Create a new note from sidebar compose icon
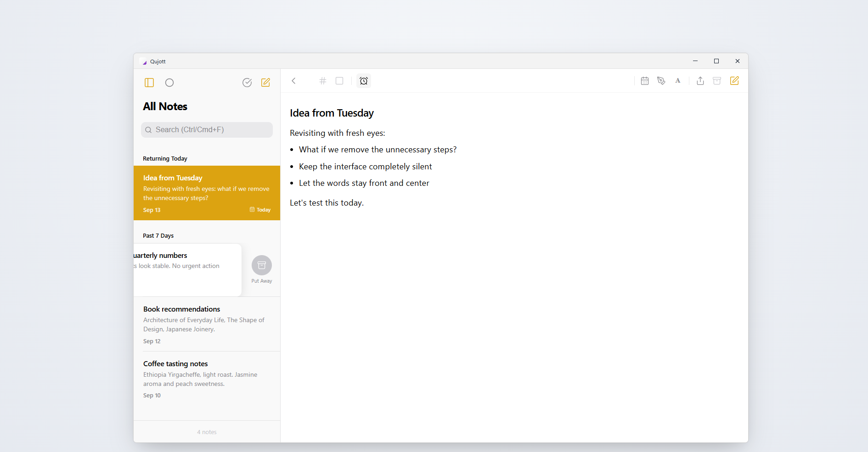 pos(265,83)
